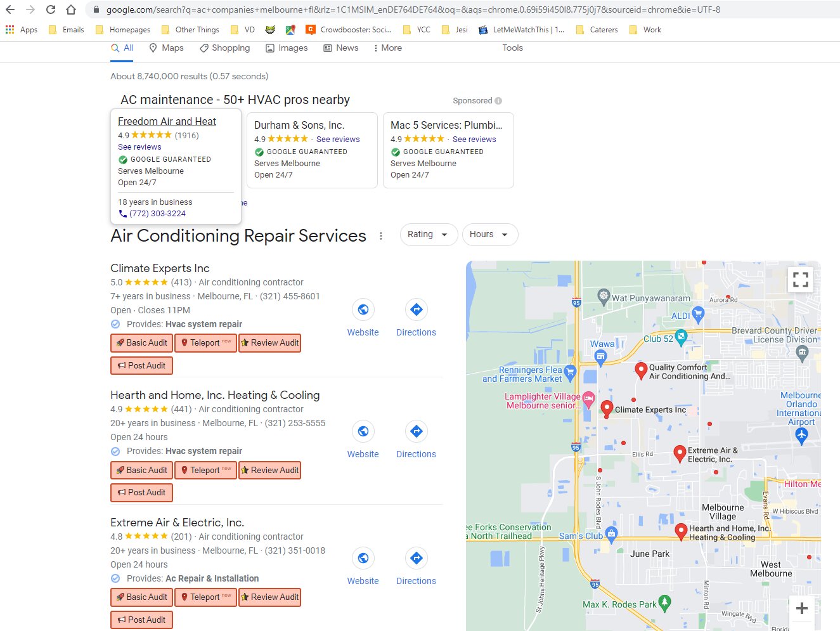840x631 pixels.
Task: Click Review Audit for Climate Experts Inc
Action: [x=269, y=343]
